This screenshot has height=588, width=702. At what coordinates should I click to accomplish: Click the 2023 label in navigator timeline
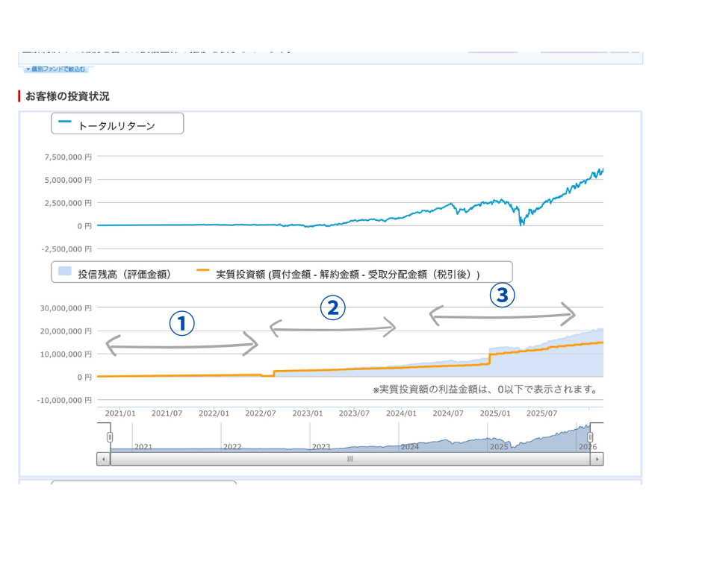321,446
